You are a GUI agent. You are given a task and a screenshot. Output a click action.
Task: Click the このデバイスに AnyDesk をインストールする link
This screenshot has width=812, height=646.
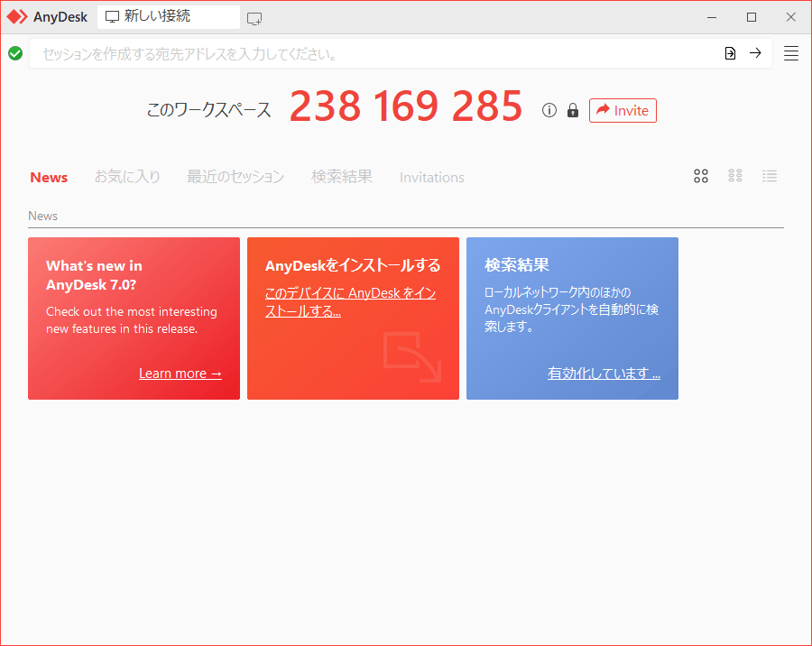350,302
